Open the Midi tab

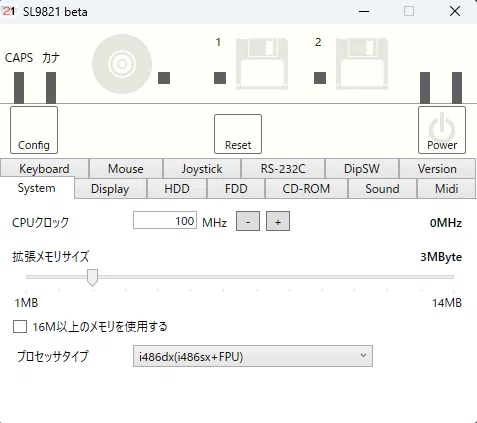[x=447, y=189]
